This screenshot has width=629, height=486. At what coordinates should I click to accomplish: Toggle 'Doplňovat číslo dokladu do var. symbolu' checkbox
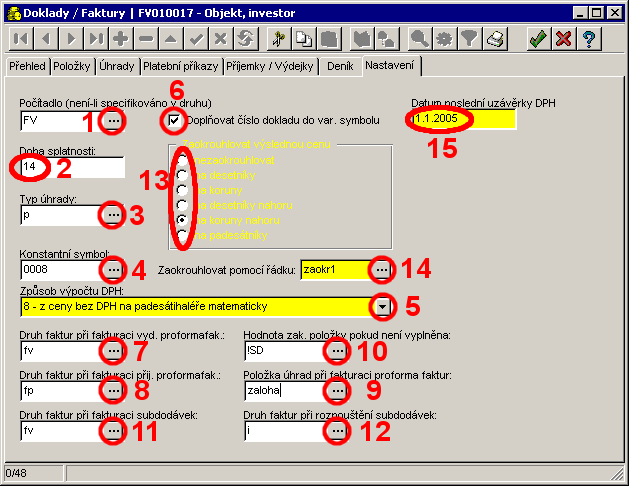(x=175, y=120)
